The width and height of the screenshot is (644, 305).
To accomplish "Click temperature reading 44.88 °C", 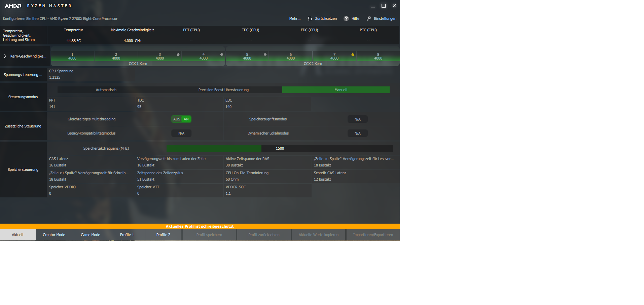I will 74,41.
